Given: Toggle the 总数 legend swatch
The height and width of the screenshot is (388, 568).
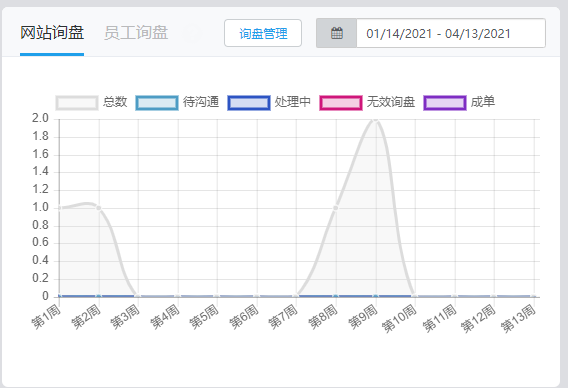Looking at the screenshot, I should 77,103.
